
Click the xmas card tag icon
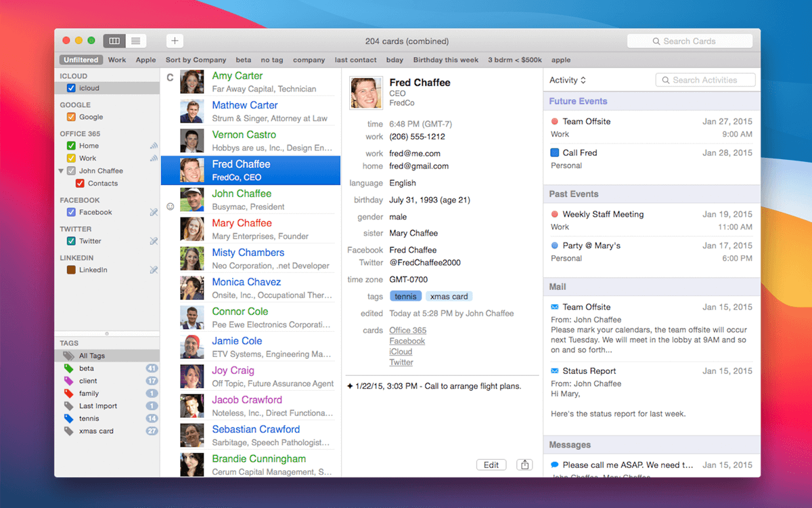click(x=68, y=431)
